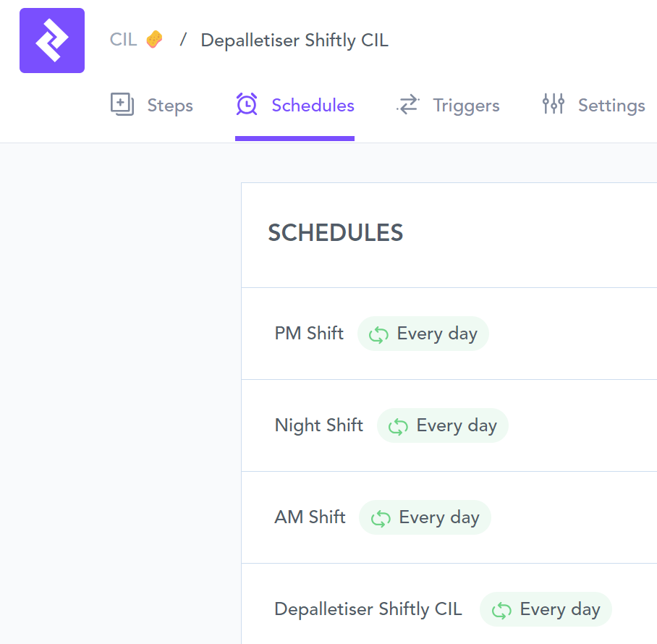This screenshot has height=644, width=657.
Task: Open the Night Shift schedule
Action: (x=318, y=425)
